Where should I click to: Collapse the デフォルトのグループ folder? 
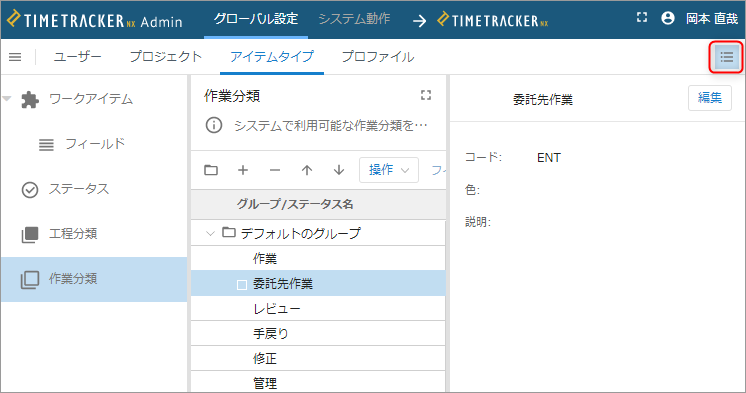[210, 233]
